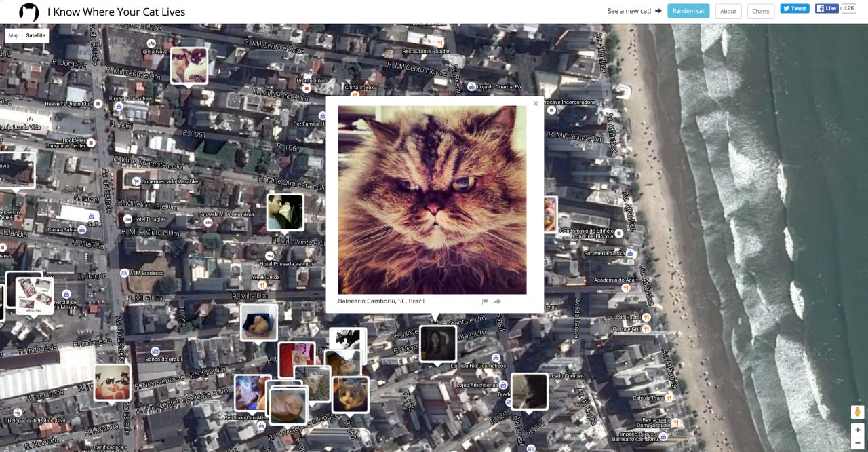Click the cat silhouette logo
The image size is (868, 452).
coord(27,11)
